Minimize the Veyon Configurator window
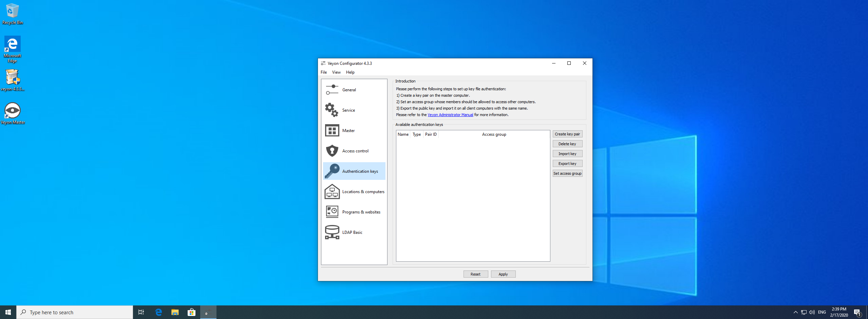Viewport: 868px width, 319px height. (554, 63)
